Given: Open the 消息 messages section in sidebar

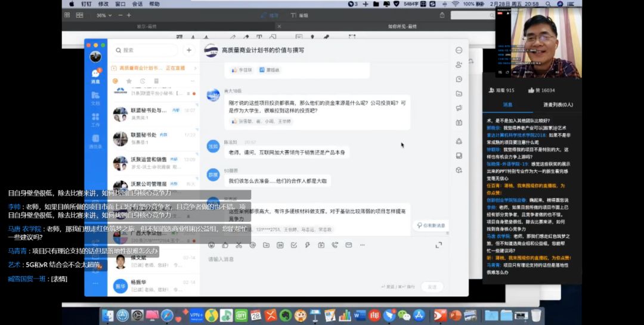Looking at the screenshot, I should tap(95, 76).
